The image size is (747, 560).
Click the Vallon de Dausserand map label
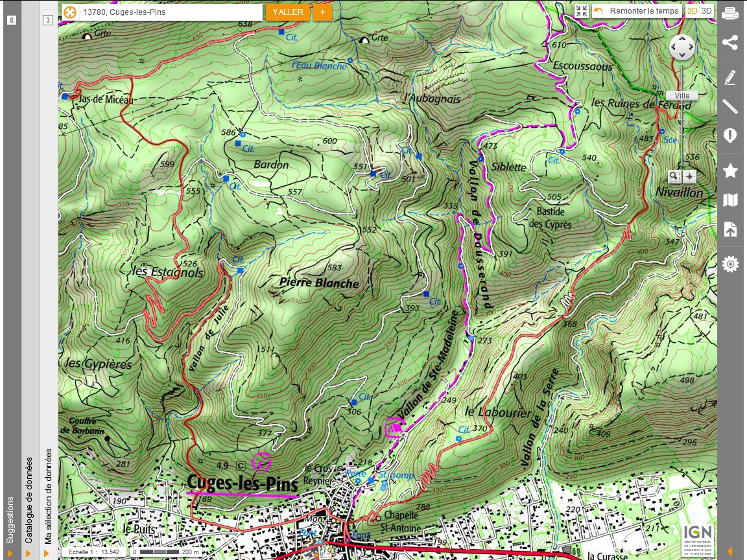(x=480, y=235)
